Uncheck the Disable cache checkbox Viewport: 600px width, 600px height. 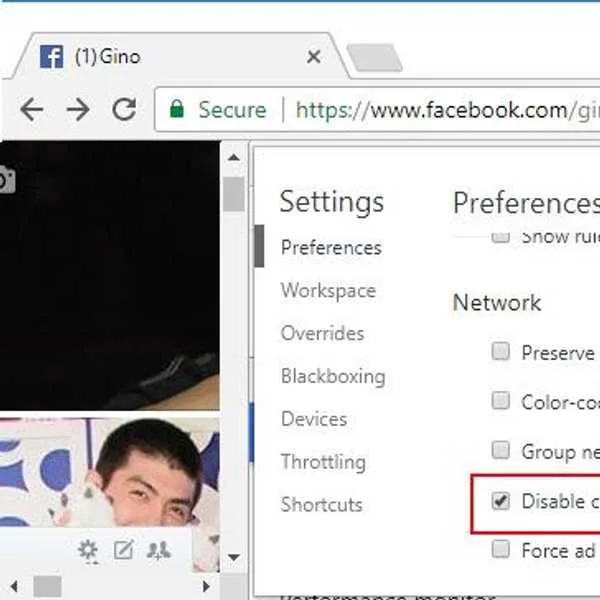501,501
